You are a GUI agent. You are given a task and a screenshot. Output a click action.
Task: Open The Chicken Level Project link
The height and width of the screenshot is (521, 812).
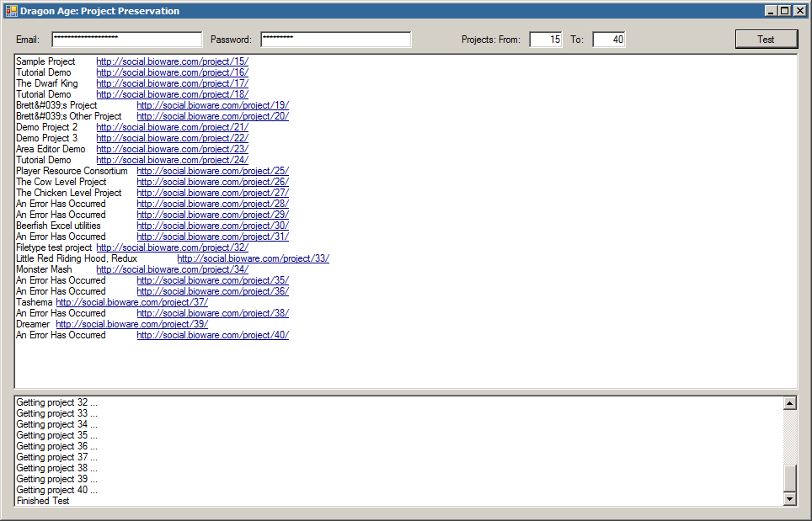tap(212, 193)
